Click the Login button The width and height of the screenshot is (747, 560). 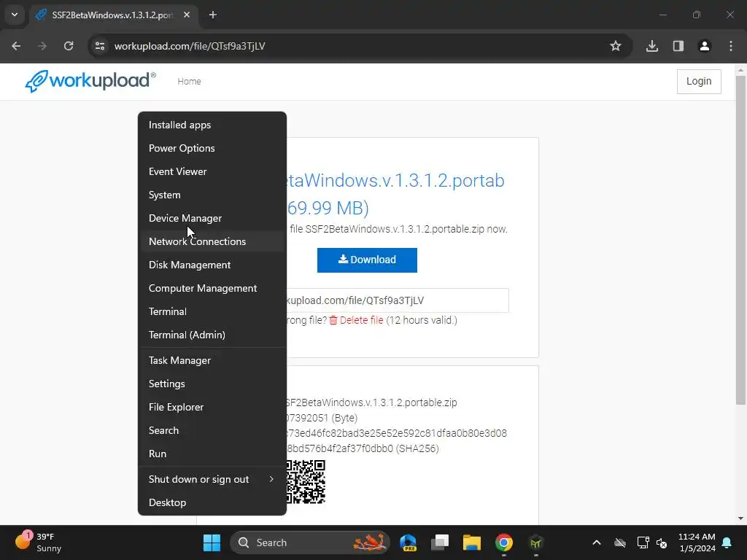[x=699, y=82]
